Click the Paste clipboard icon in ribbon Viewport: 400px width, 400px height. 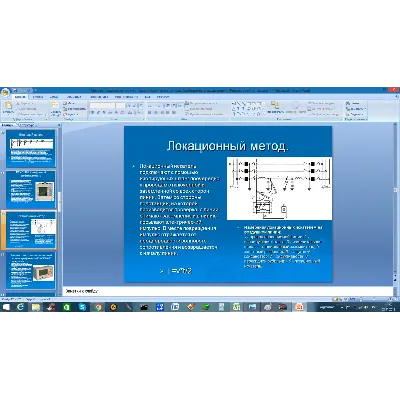point(8,107)
